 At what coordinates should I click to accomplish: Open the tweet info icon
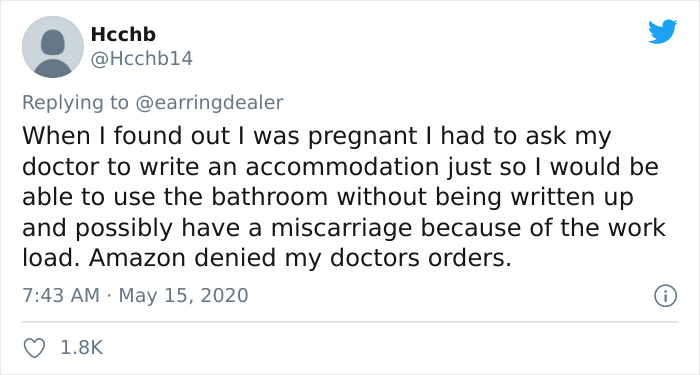(x=666, y=296)
